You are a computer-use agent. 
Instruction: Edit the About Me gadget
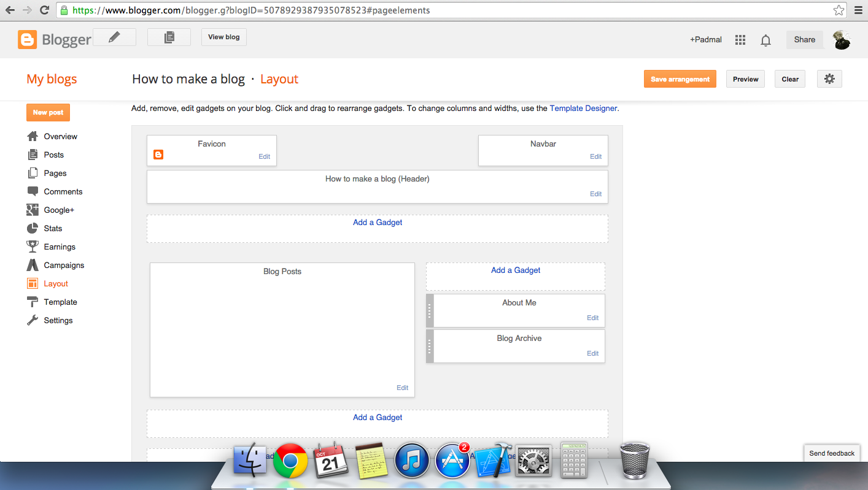click(592, 318)
